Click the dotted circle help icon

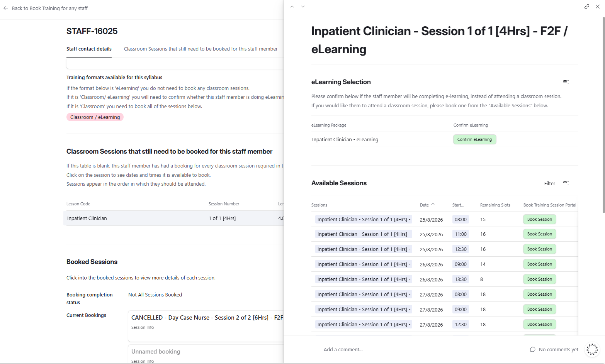coord(592,349)
